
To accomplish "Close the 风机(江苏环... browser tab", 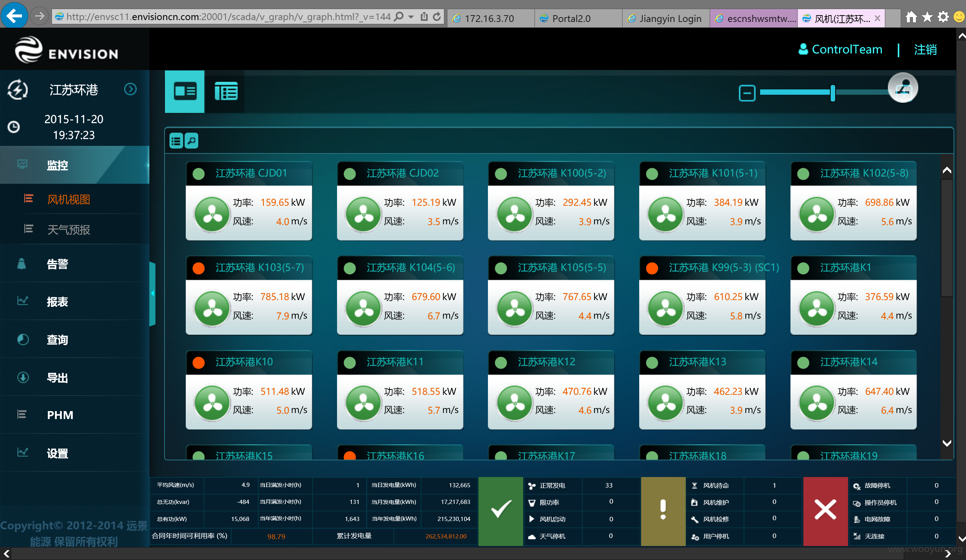I will (x=877, y=19).
